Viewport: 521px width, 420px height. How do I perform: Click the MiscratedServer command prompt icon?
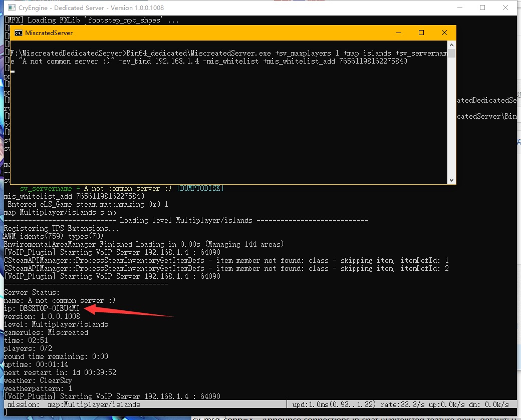point(19,33)
